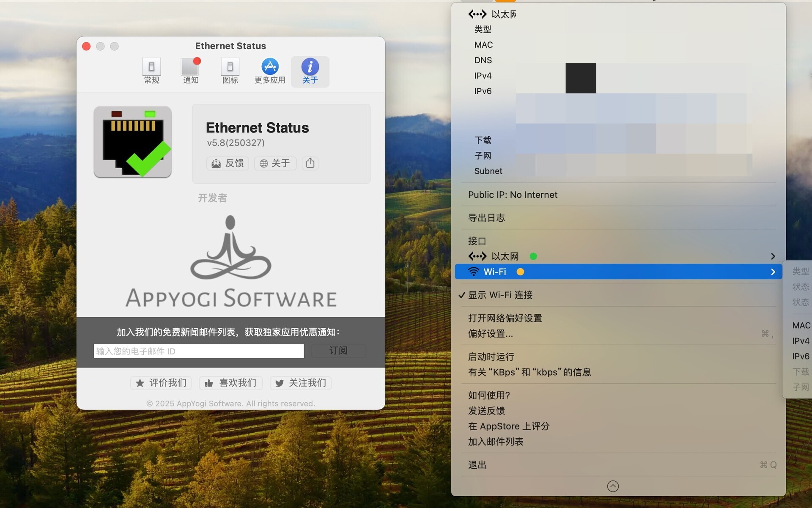The image size is (812, 508).
Task: Open 偏好设置... preferences menu item
Action: 618,333
